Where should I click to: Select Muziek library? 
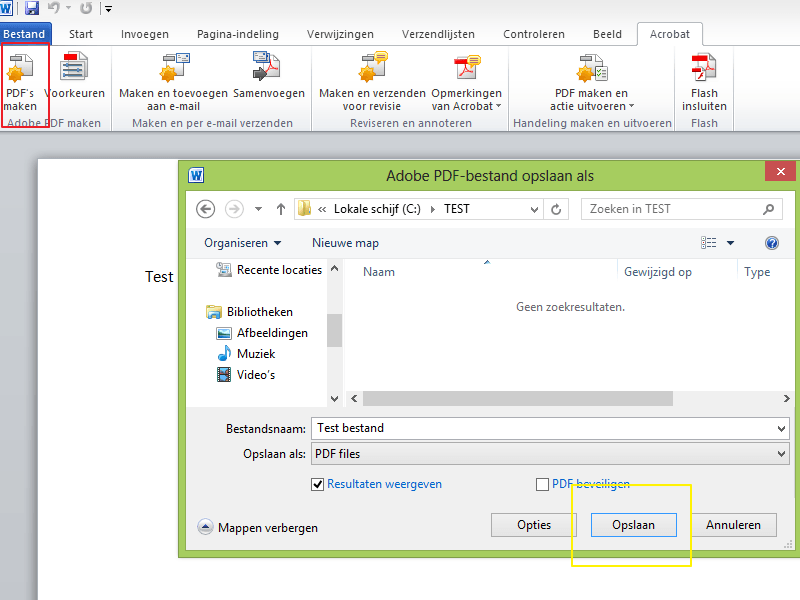(246, 354)
